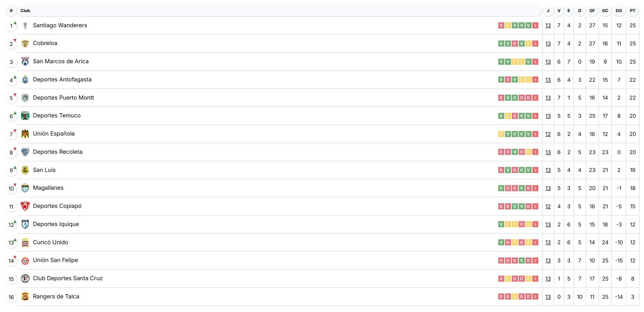The width and height of the screenshot is (644, 312).
Task: Click the Deportes Copiapó crest icon
Action: point(25,206)
